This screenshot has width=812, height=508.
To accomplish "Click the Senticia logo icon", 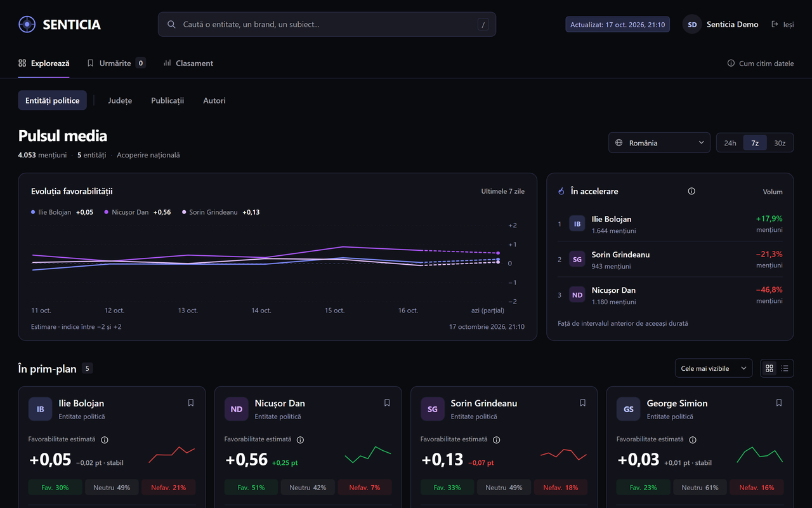I will [x=27, y=25].
